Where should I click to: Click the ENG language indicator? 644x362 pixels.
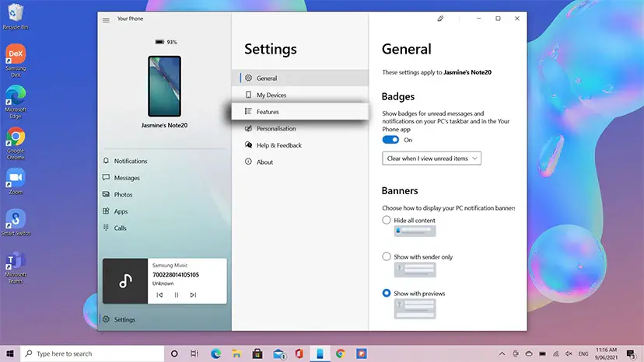[x=583, y=353]
